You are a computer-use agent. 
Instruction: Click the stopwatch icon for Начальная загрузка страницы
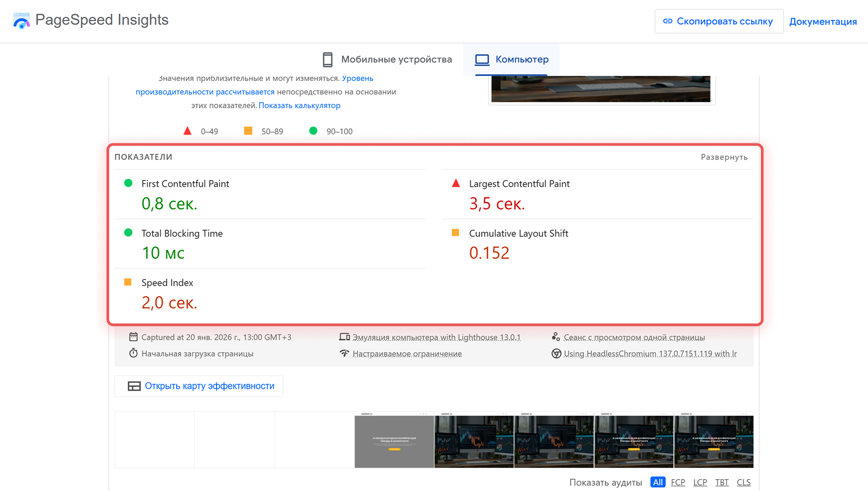pos(133,353)
